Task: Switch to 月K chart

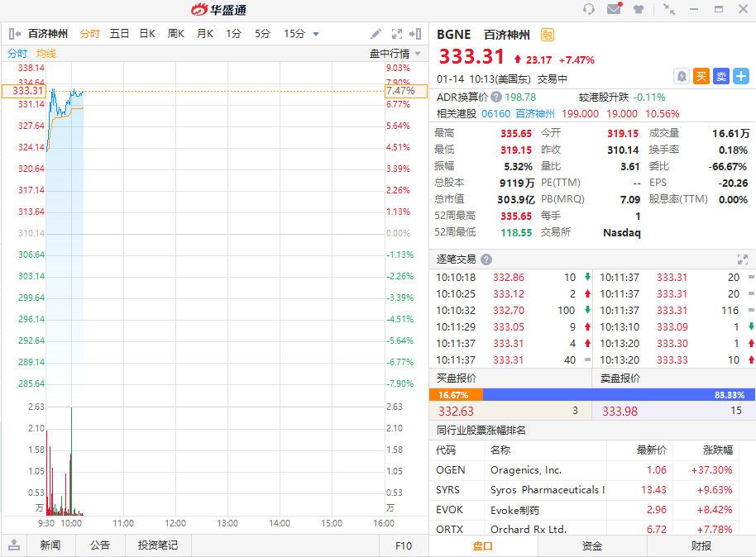Action: [x=205, y=34]
